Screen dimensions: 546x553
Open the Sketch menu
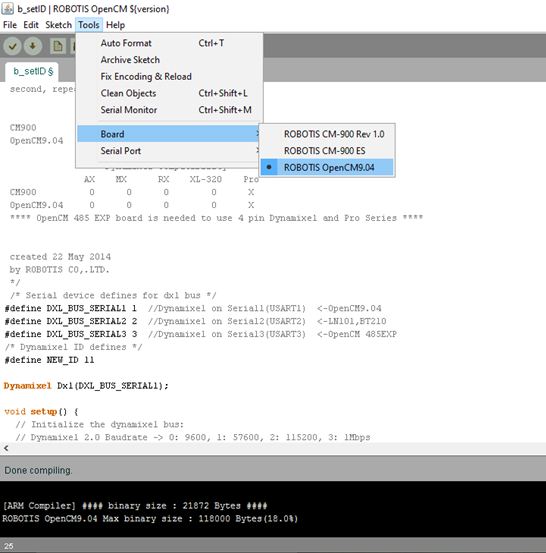(x=59, y=25)
